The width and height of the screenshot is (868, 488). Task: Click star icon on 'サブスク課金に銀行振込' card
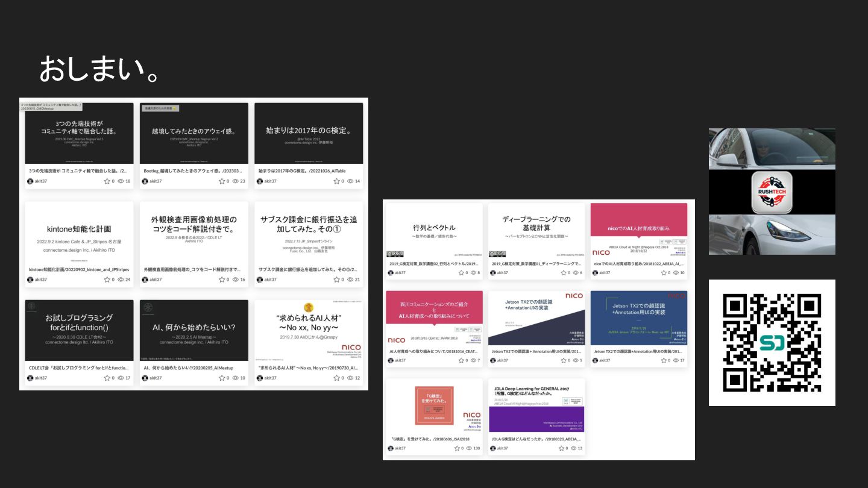(x=338, y=280)
